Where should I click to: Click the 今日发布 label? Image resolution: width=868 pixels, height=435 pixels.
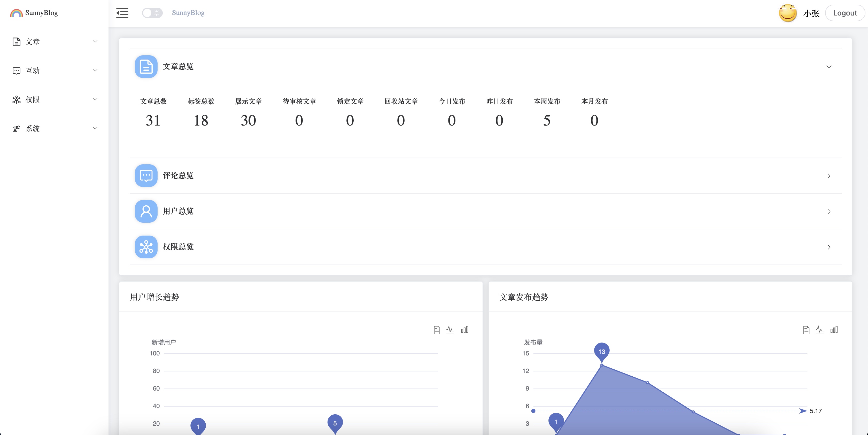click(x=452, y=102)
